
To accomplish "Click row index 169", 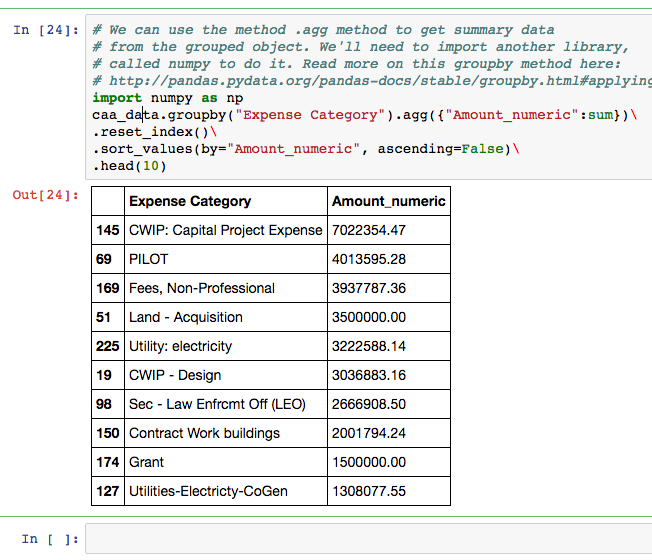I will 108,288.
